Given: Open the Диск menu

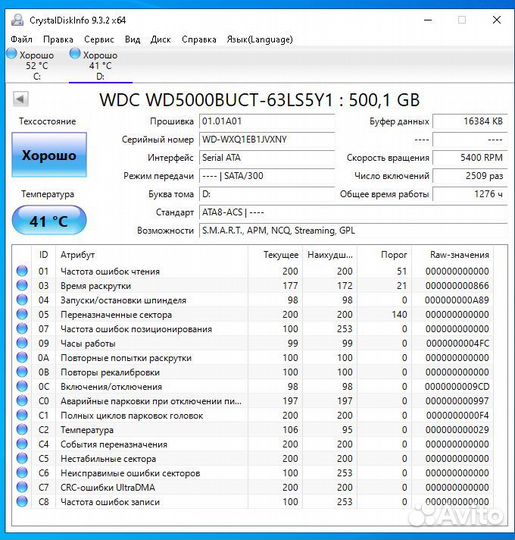Looking at the screenshot, I should (x=161, y=39).
